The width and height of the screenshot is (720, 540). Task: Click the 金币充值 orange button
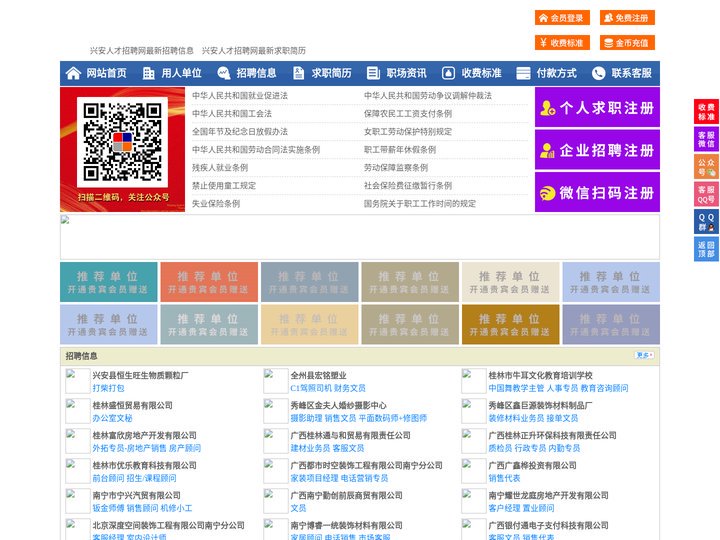[627, 43]
